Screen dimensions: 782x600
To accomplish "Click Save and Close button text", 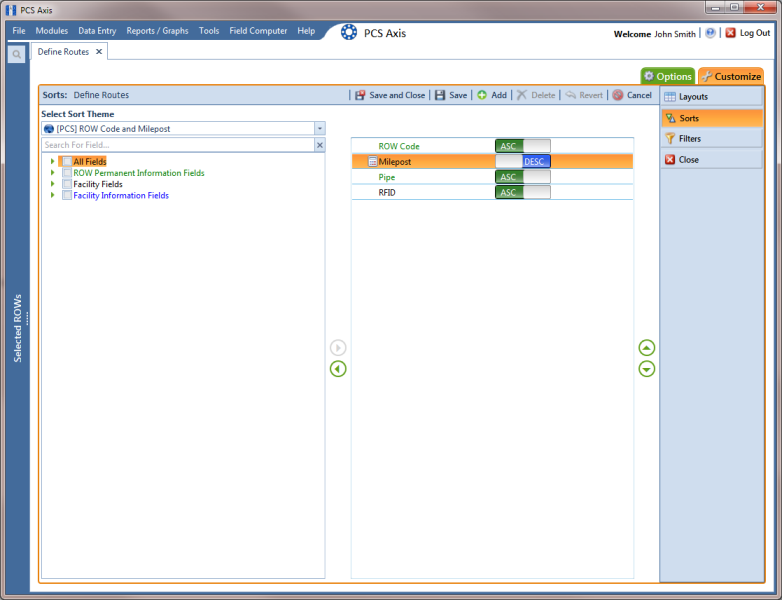I will tap(397, 95).
